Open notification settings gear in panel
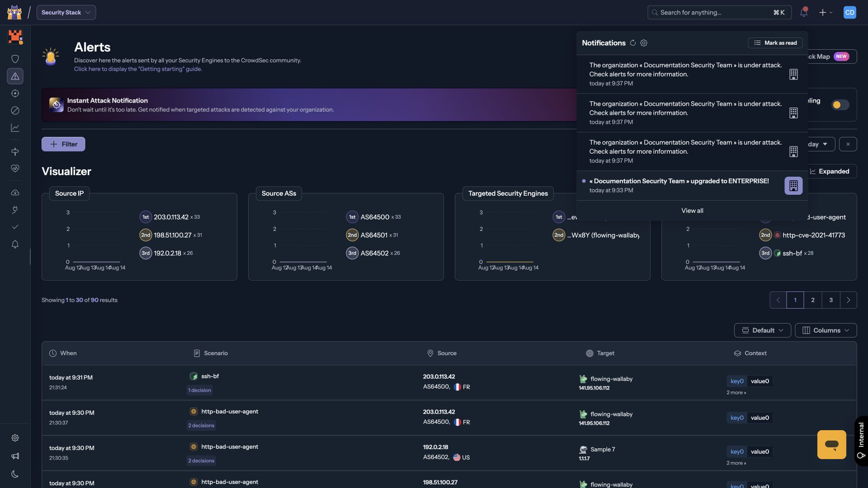 click(x=644, y=43)
